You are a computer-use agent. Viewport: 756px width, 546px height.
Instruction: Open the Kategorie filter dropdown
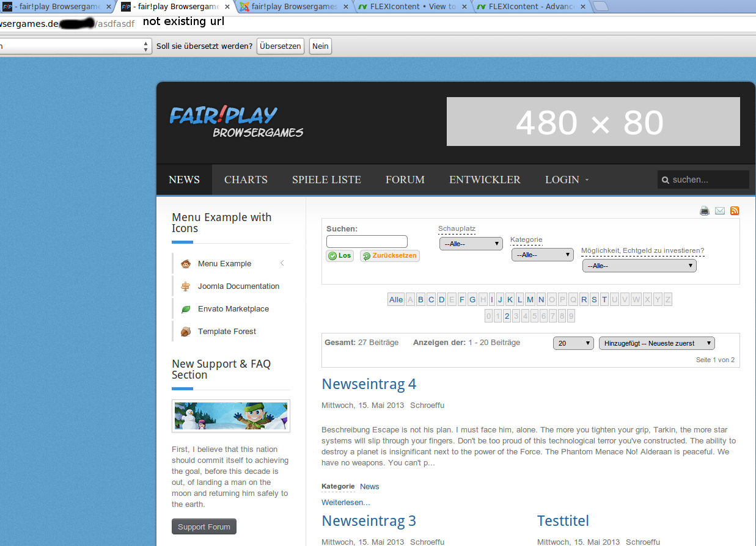[x=543, y=255]
